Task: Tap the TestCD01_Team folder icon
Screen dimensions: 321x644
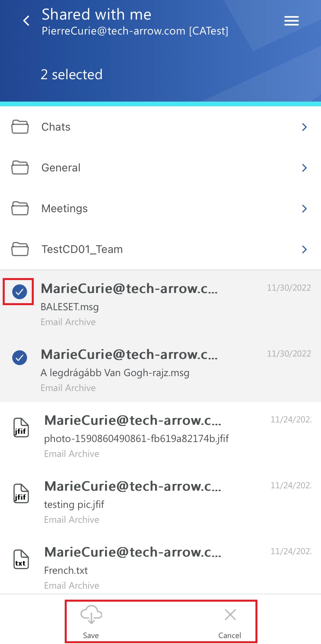Action: click(20, 249)
